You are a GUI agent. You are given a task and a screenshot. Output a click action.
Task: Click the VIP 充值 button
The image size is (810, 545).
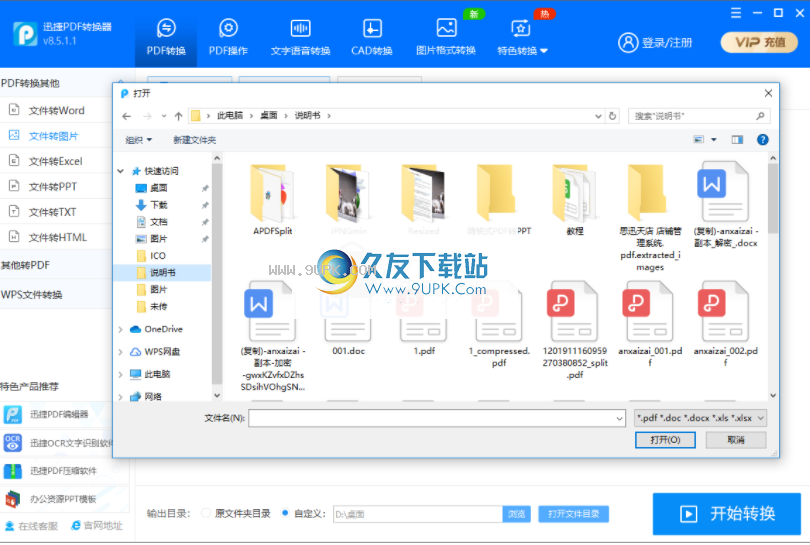tap(759, 42)
